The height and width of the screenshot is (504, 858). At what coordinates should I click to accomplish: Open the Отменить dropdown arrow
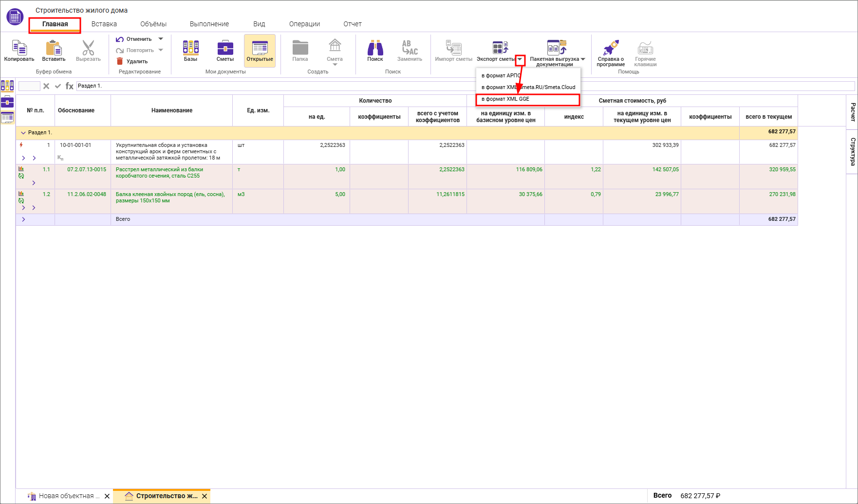[x=161, y=39]
